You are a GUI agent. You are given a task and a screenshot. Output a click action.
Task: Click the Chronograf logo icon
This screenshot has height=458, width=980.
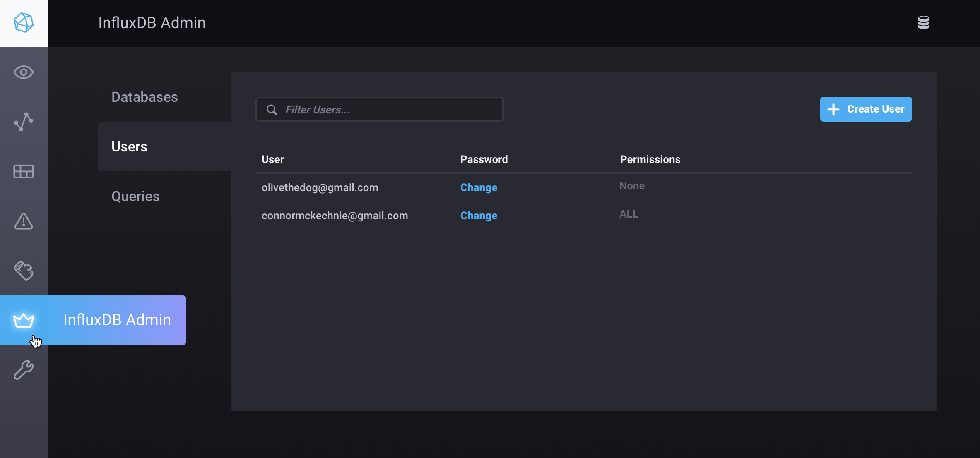click(x=24, y=23)
